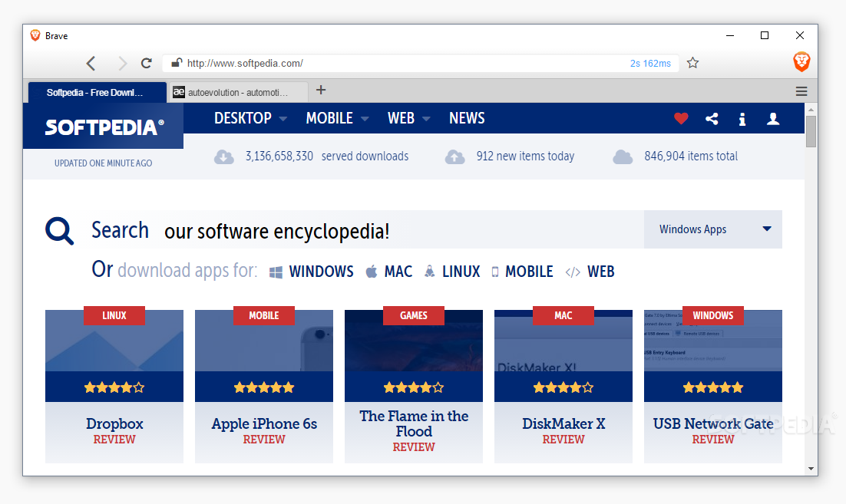The width and height of the screenshot is (846, 504).
Task: Click the Softpedia logo
Action: [104, 127]
